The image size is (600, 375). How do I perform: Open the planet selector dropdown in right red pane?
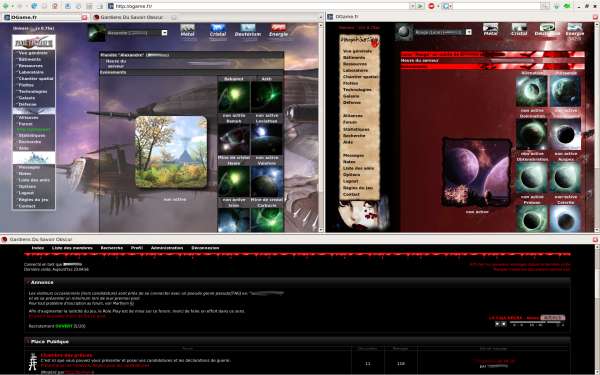click(x=468, y=32)
